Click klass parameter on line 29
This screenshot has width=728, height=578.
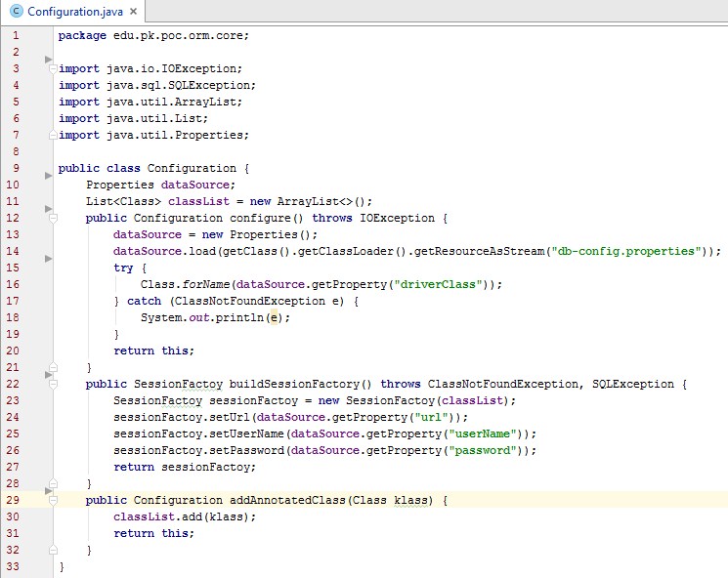(x=410, y=501)
